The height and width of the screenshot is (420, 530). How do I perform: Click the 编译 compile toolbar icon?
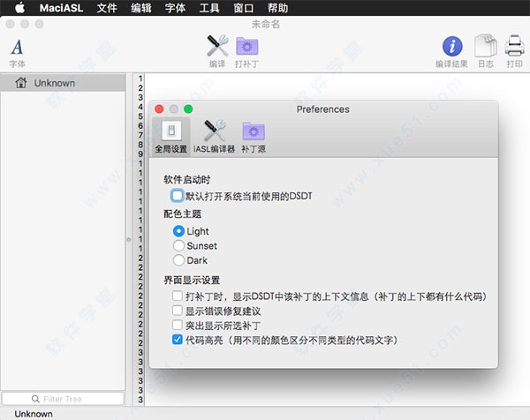pos(217,50)
